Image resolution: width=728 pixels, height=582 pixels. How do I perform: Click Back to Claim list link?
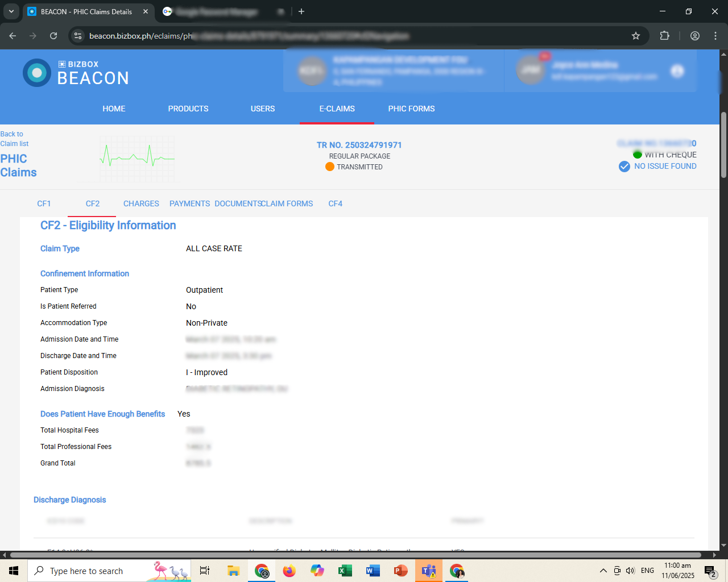[14, 139]
